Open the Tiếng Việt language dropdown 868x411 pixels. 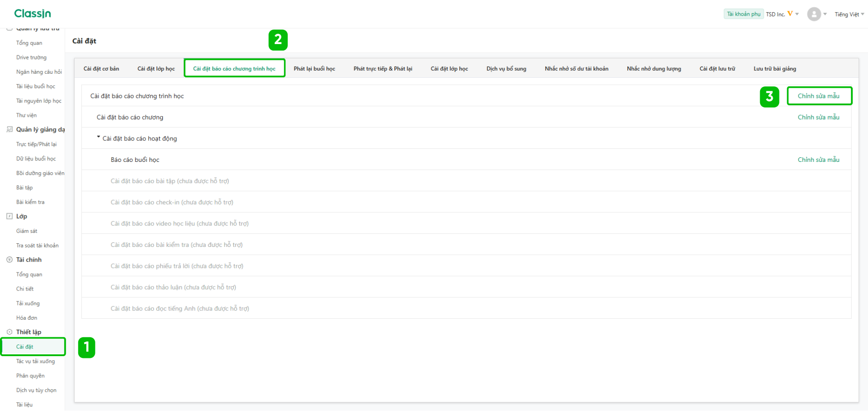coord(849,14)
